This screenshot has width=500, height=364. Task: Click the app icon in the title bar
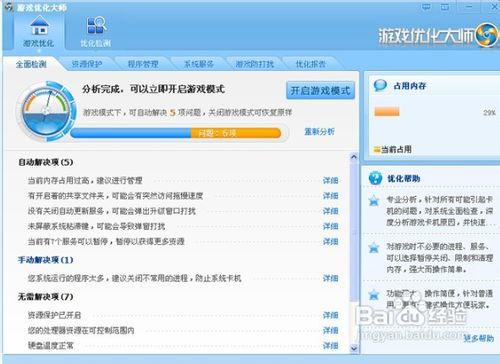(x=9, y=7)
